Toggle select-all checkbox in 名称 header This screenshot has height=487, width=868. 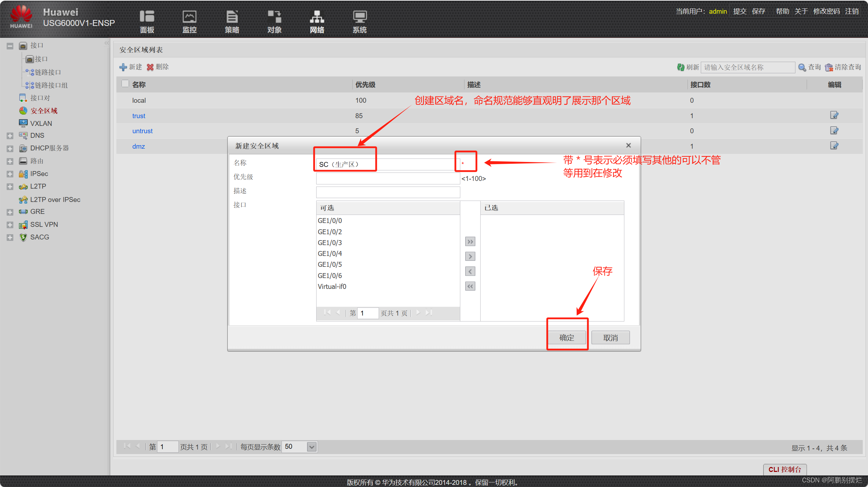tap(125, 84)
